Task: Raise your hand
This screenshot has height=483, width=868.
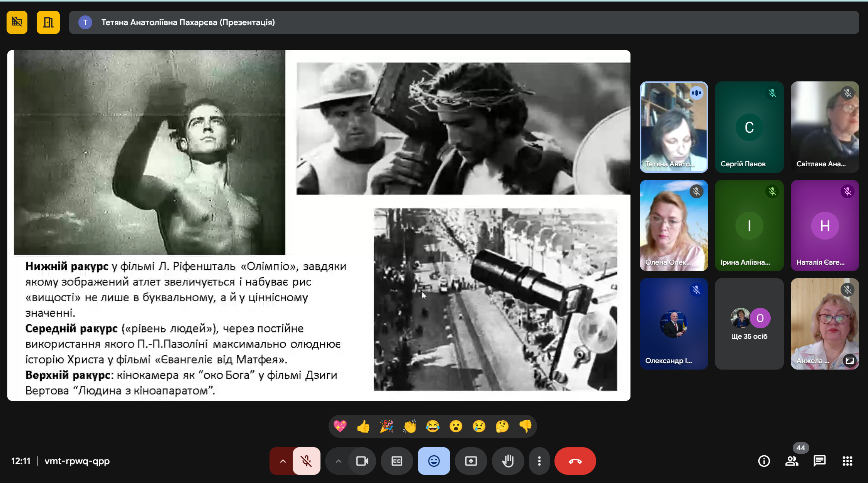Action: [508, 461]
